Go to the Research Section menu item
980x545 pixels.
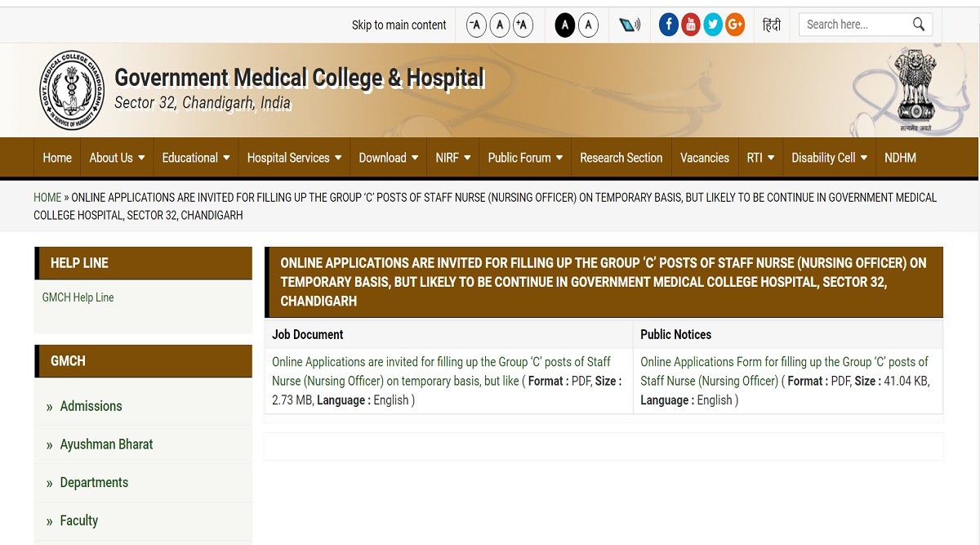point(621,158)
